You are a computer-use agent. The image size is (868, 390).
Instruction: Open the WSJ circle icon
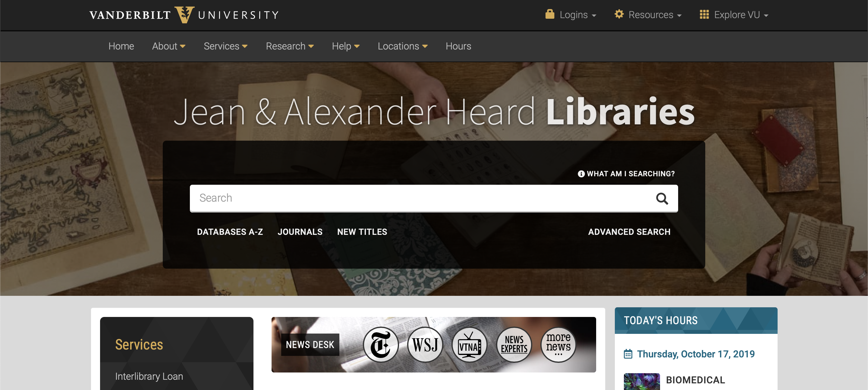pos(425,345)
